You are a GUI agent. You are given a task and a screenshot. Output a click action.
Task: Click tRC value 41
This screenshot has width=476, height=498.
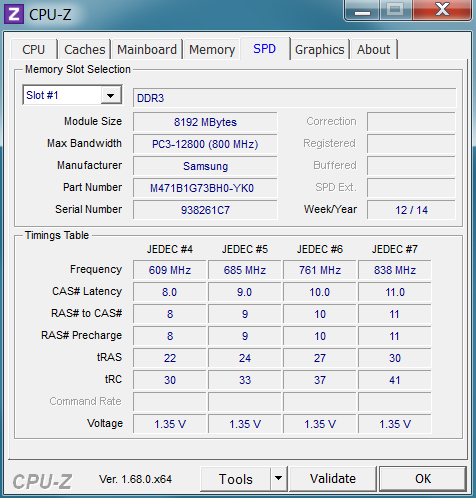[x=395, y=380]
